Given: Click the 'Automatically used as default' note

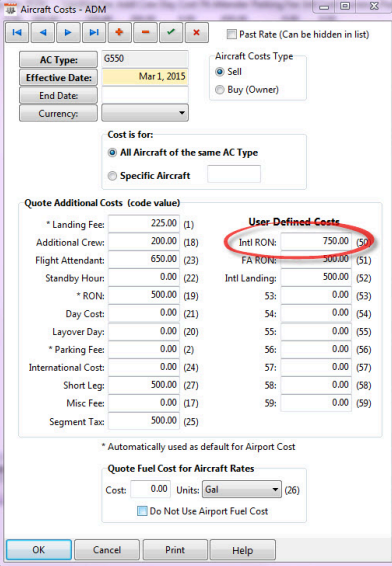Looking at the screenshot, I should pos(198,447).
